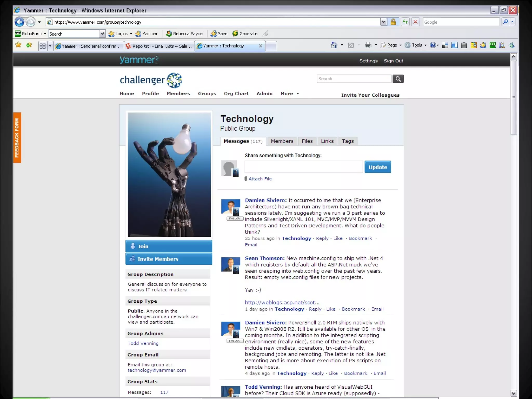Click the browser Back arrow button
The image size is (532, 399).
19,22
